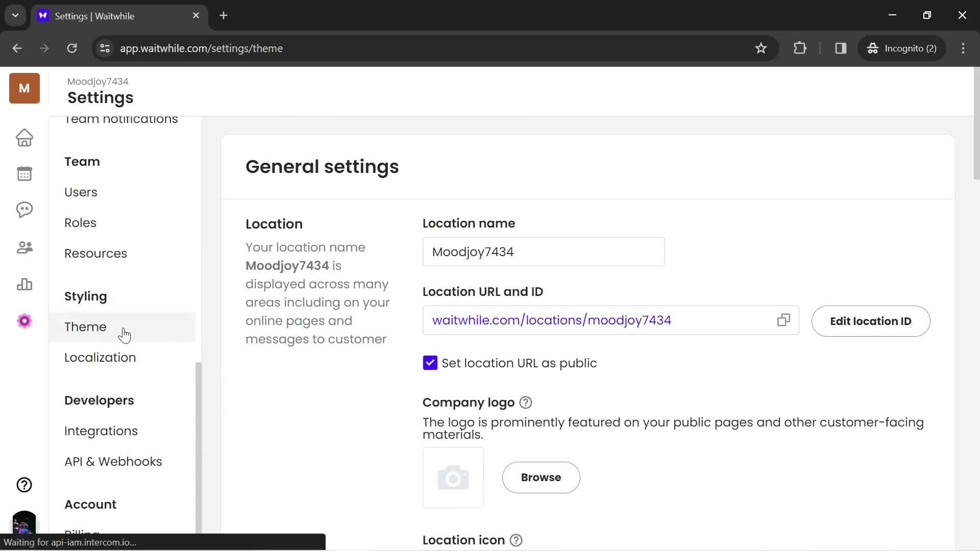Screen dimensions: 980x551
Task: Click the Developers section heading
Action: (99, 400)
